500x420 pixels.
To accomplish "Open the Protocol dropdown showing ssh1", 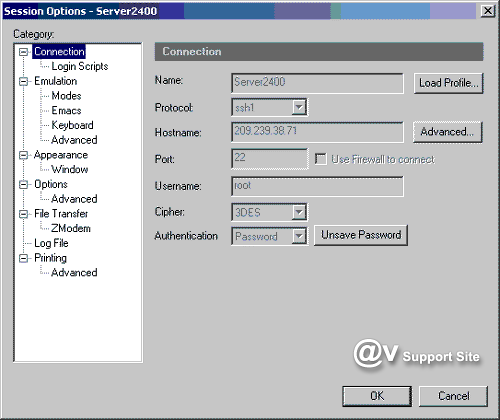I will click(x=299, y=107).
